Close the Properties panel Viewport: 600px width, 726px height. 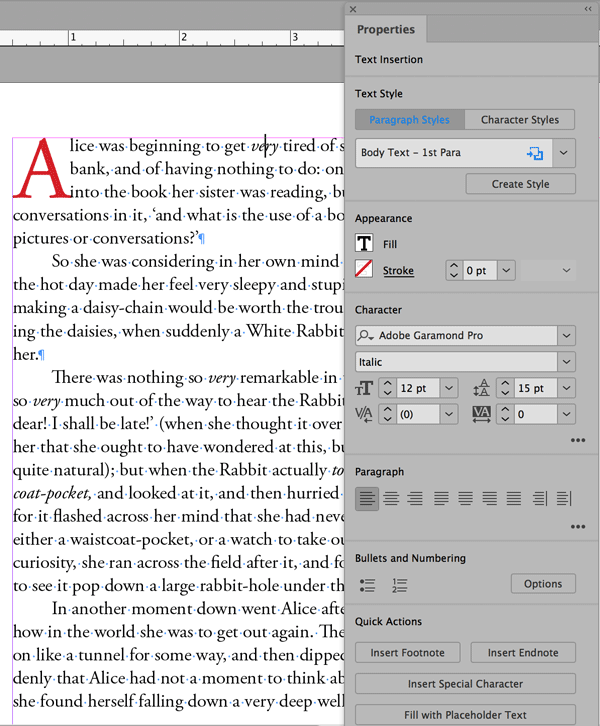point(353,9)
